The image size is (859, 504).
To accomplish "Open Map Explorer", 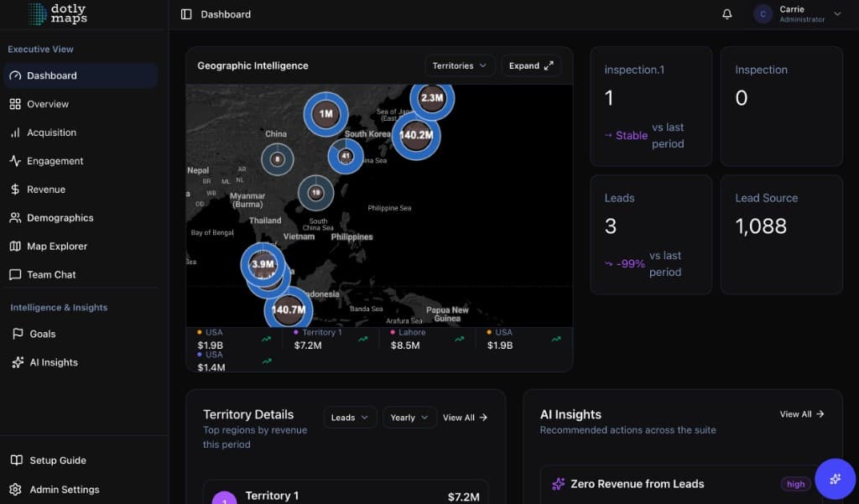I will click(81, 247).
